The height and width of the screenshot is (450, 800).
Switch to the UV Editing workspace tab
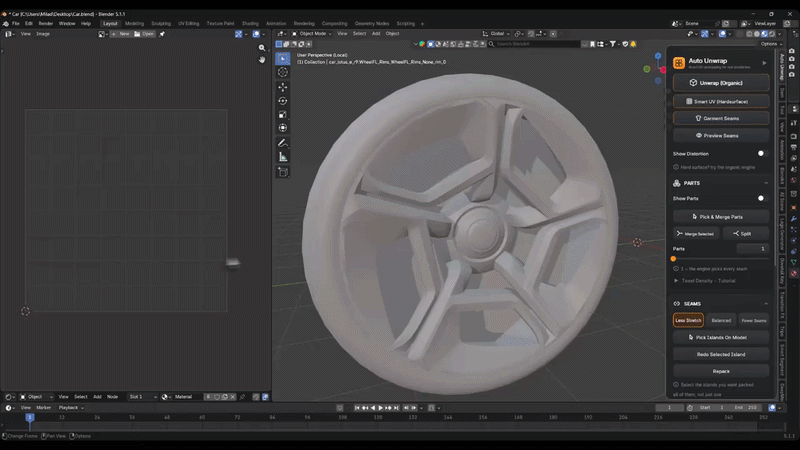click(188, 23)
